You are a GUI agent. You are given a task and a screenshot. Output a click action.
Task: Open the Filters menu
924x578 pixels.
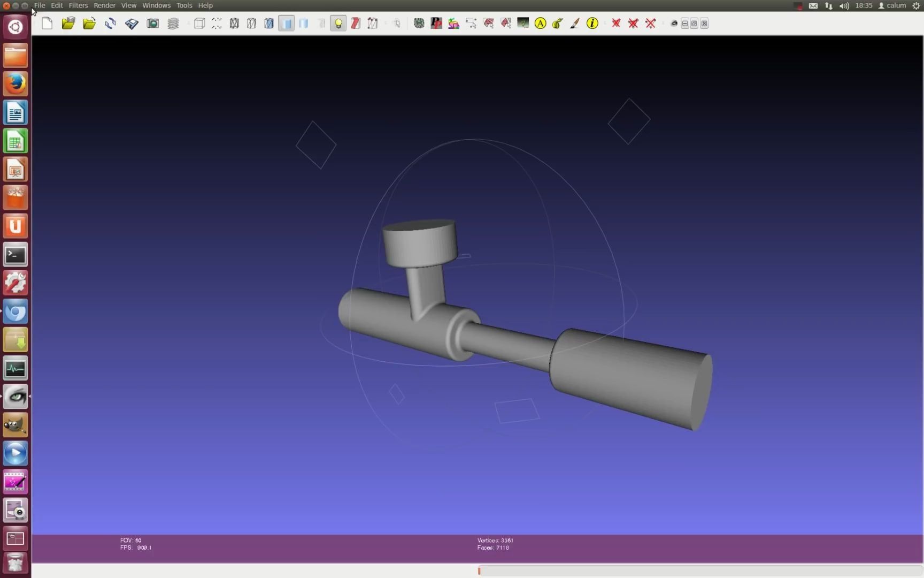[x=78, y=5]
